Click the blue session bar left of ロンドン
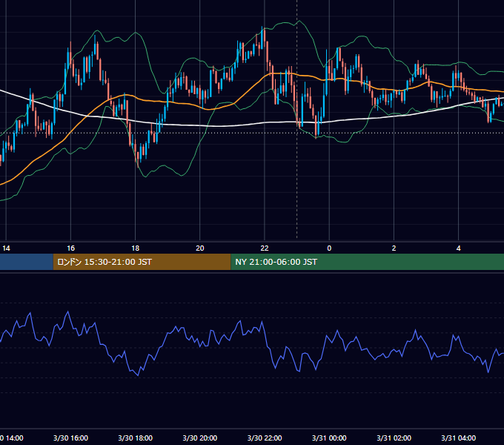The height and width of the screenshot is (445, 504). [27, 262]
